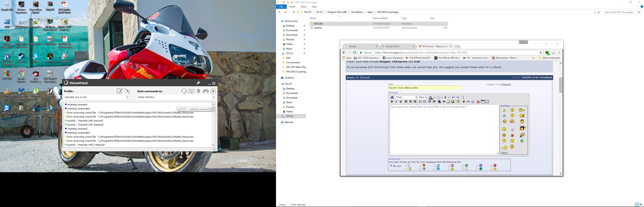Open DCS World desktop shortcut
Screen dimensions: 644x207
[50, 40]
